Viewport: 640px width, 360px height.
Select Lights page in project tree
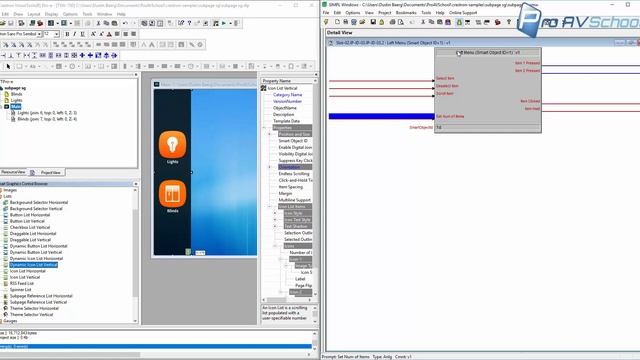click(x=16, y=100)
